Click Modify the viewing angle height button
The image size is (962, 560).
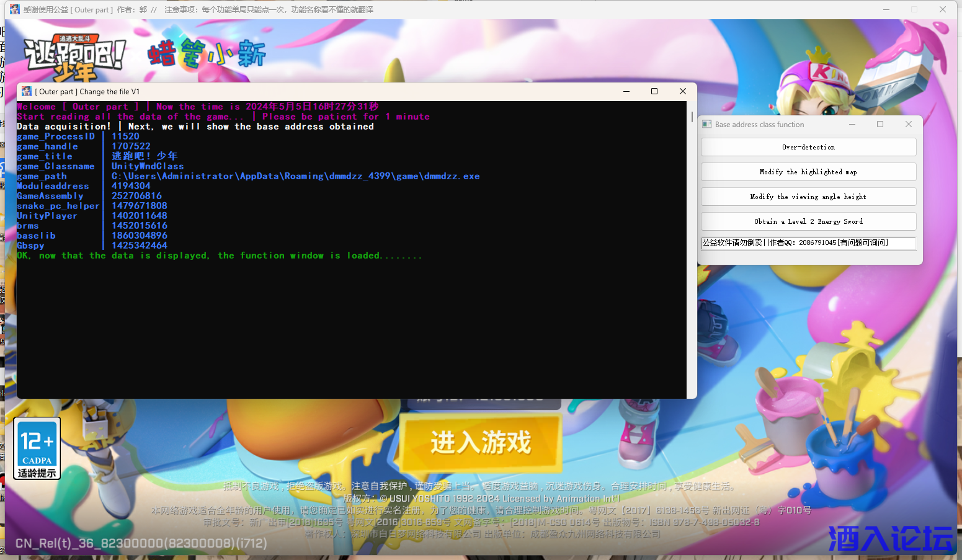pyautogui.click(x=808, y=197)
